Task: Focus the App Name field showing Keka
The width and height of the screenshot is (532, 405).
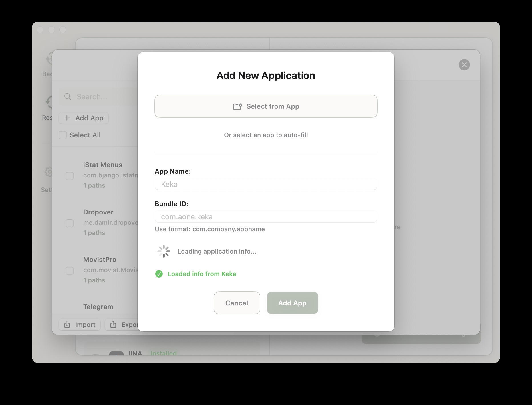Action: 266,184
